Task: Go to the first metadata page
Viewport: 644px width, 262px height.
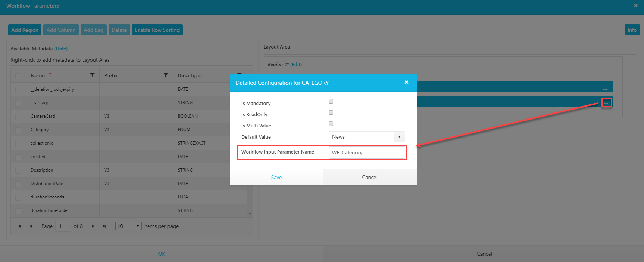Action: click(19, 226)
